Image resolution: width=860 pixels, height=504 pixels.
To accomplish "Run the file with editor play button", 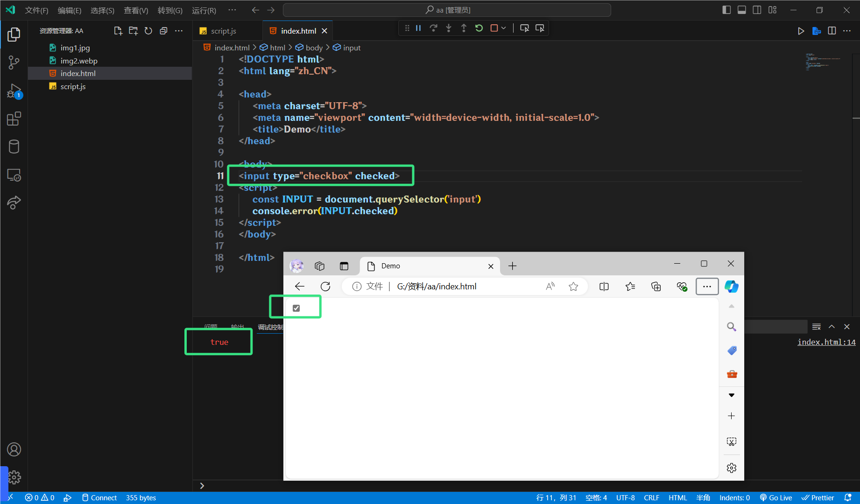I will pyautogui.click(x=801, y=31).
